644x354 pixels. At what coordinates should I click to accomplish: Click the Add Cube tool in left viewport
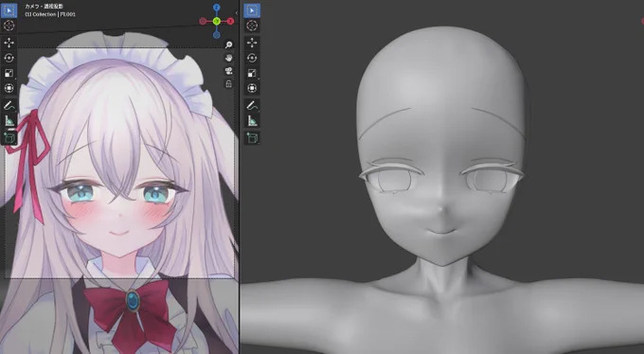pyautogui.click(x=9, y=137)
